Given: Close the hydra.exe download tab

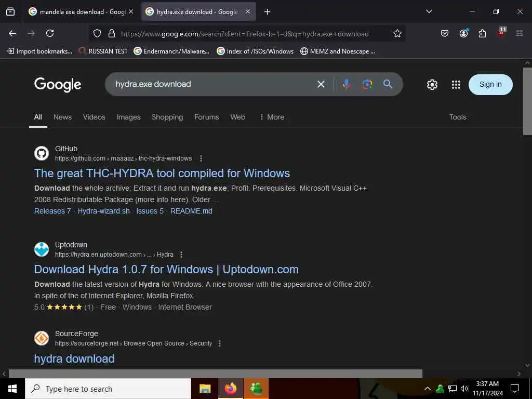Looking at the screenshot, I should [248, 11].
